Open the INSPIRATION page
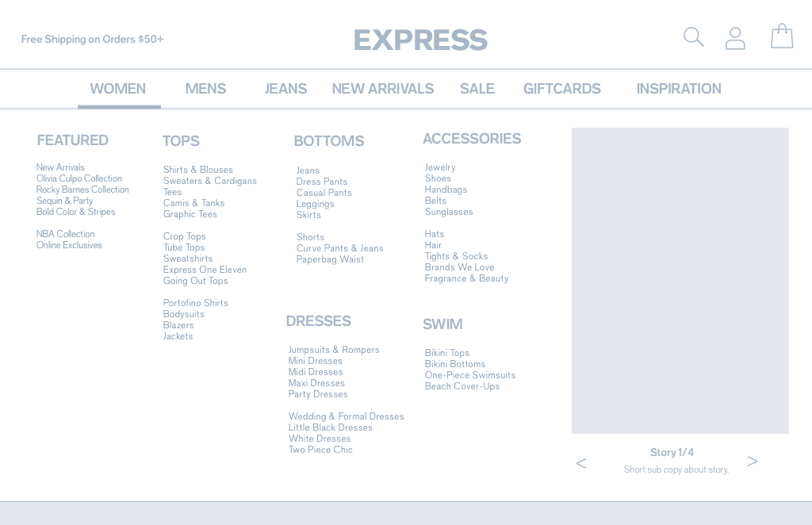The image size is (812, 525). coord(679,89)
